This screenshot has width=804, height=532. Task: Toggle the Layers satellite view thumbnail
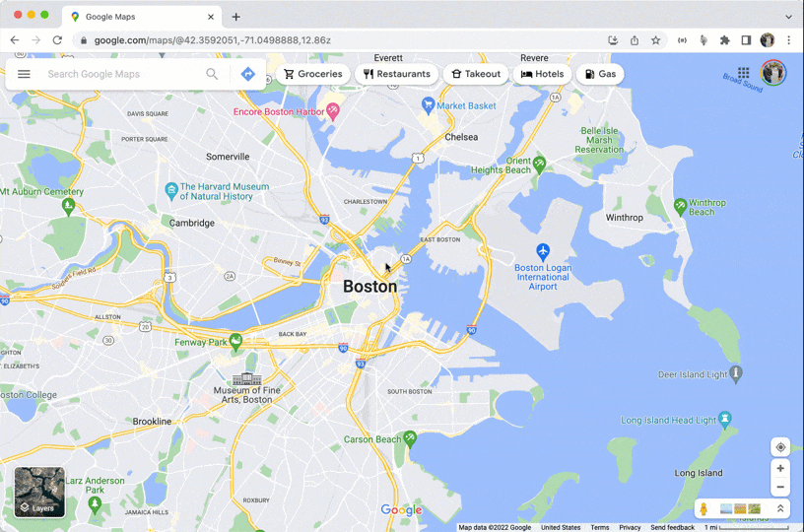tap(39, 492)
